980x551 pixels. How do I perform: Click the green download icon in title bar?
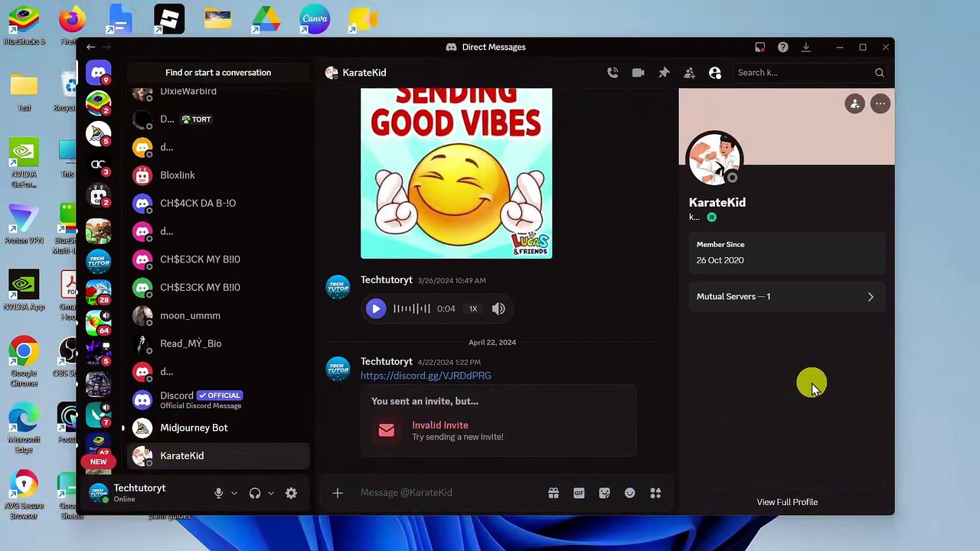coord(805,47)
